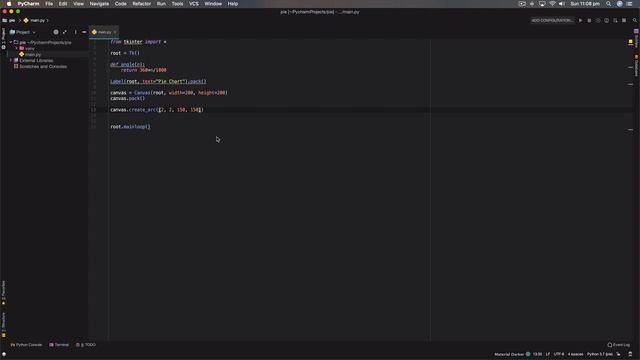Open the Event Log
Screen dimensions: 640x360
point(619,345)
